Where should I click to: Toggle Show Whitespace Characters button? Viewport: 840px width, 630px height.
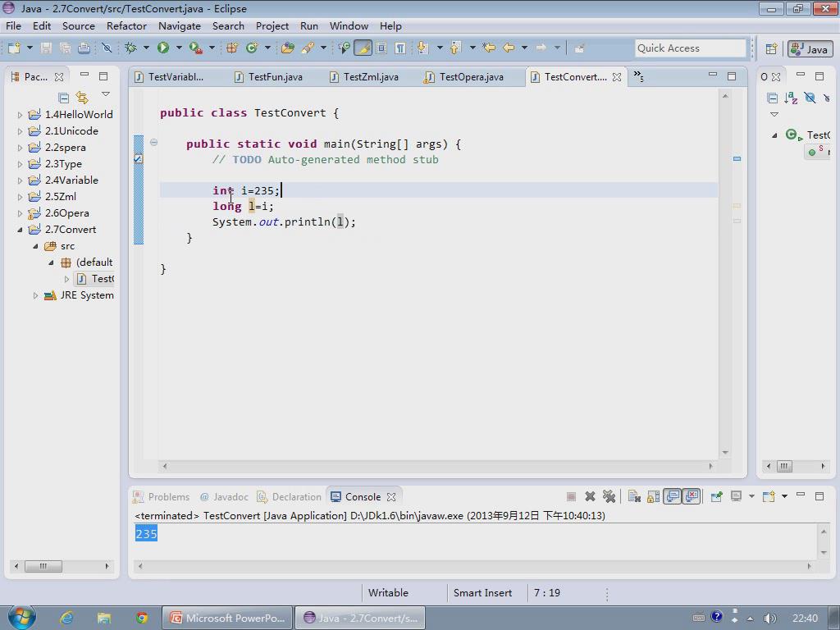tap(400, 48)
